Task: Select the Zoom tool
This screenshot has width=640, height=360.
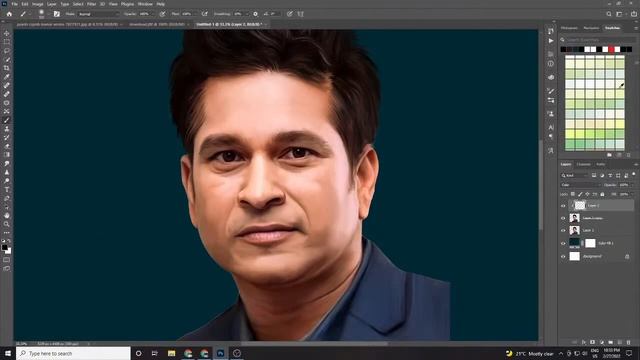Action: point(7,224)
